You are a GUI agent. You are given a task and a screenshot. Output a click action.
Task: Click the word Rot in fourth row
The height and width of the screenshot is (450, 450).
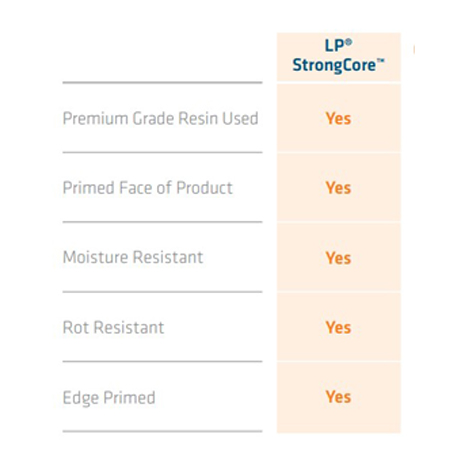[76, 327]
